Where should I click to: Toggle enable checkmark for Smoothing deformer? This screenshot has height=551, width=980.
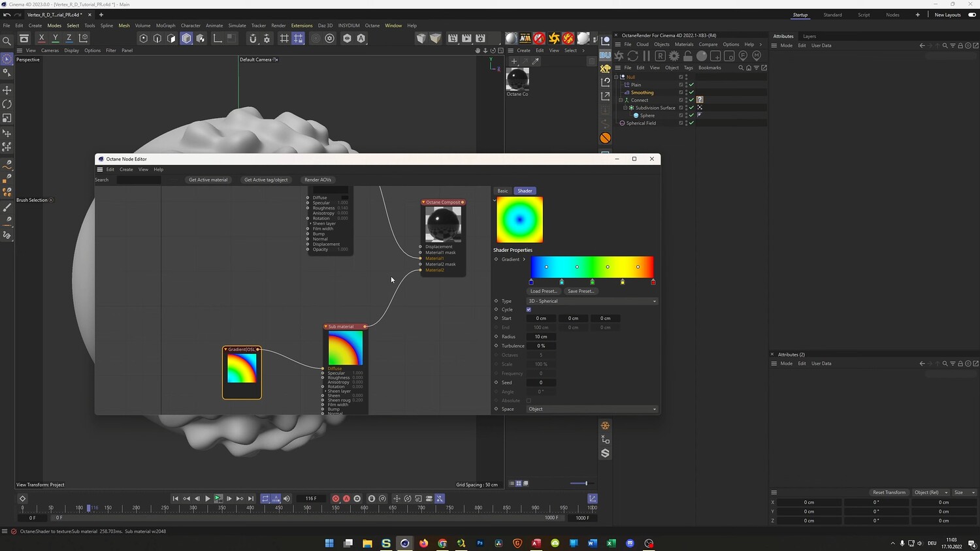click(691, 93)
